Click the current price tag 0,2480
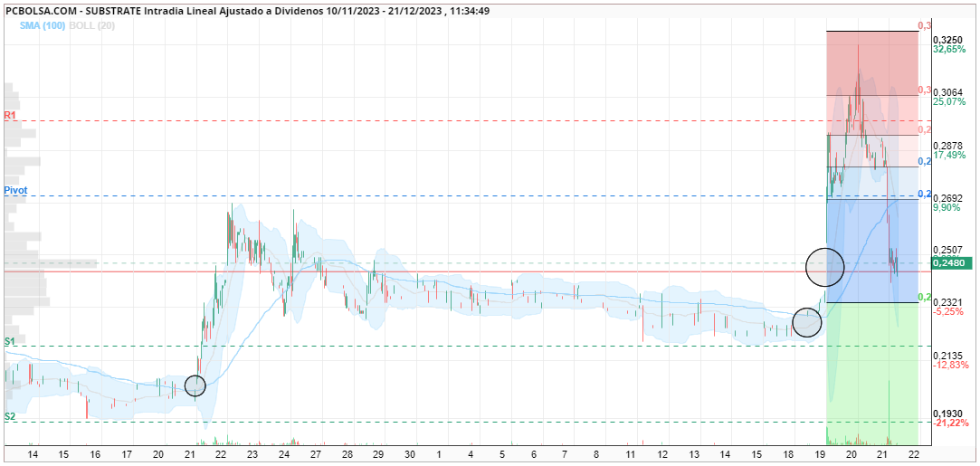This screenshot has height=466, width=980. pos(949,264)
